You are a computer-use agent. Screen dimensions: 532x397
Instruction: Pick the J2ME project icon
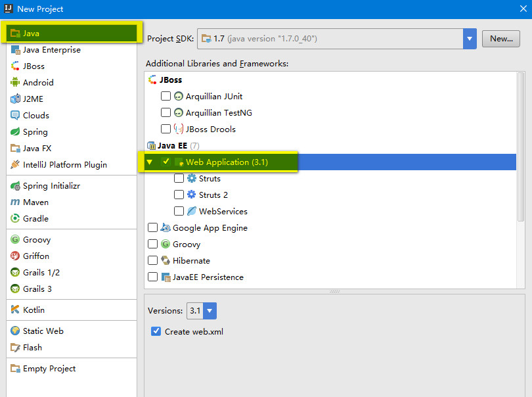[15, 99]
